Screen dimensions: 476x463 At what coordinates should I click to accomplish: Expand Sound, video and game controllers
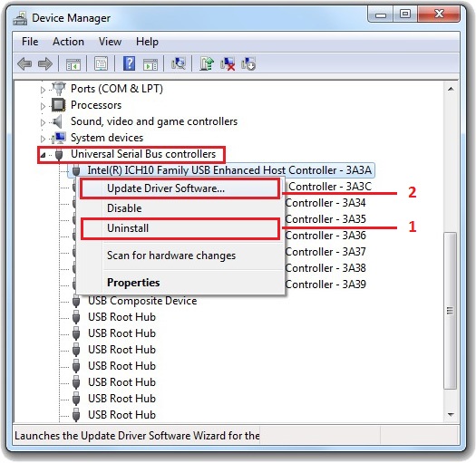(x=43, y=122)
